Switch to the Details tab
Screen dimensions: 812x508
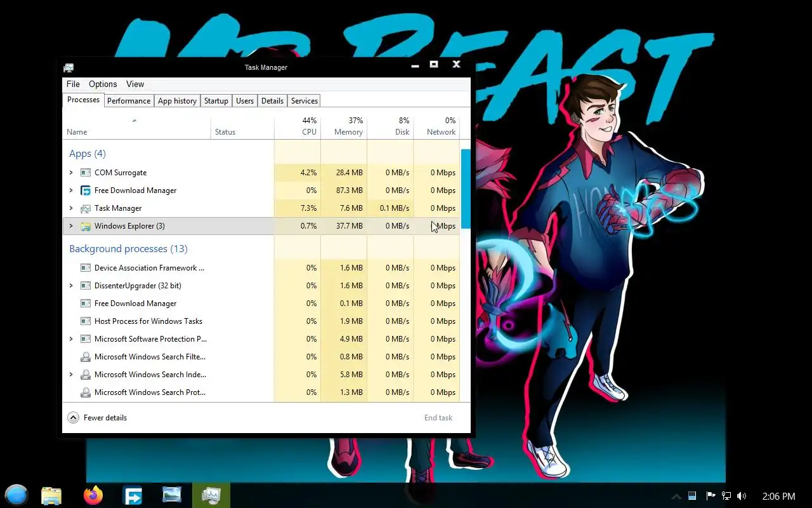272,101
